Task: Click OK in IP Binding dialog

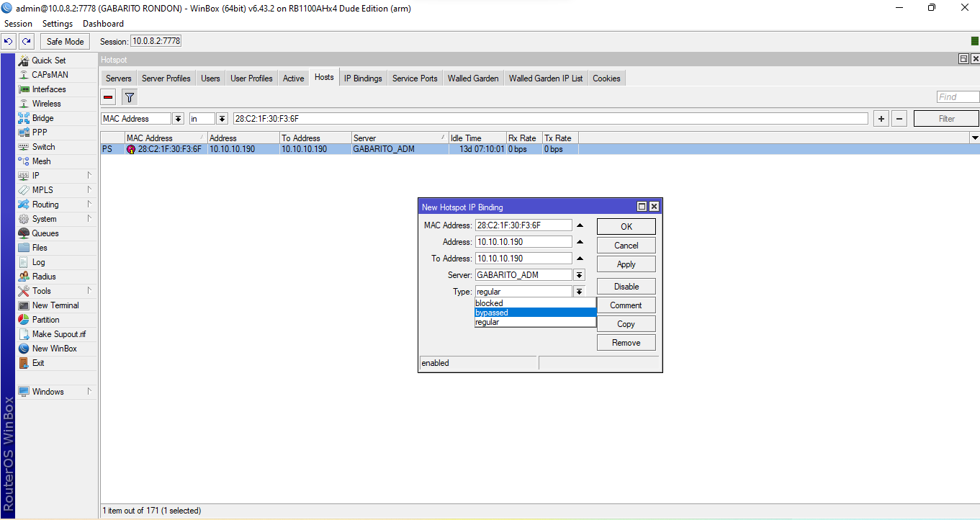Action: pos(626,226)
